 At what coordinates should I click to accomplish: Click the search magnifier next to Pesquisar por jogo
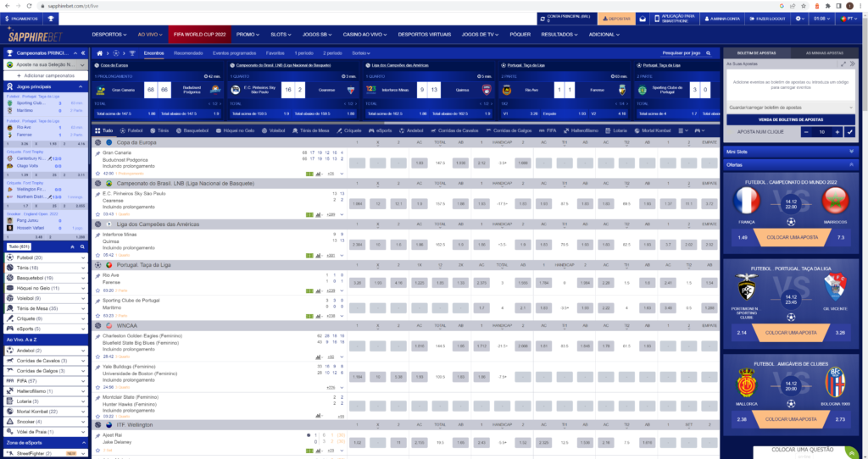click(708, 53)
